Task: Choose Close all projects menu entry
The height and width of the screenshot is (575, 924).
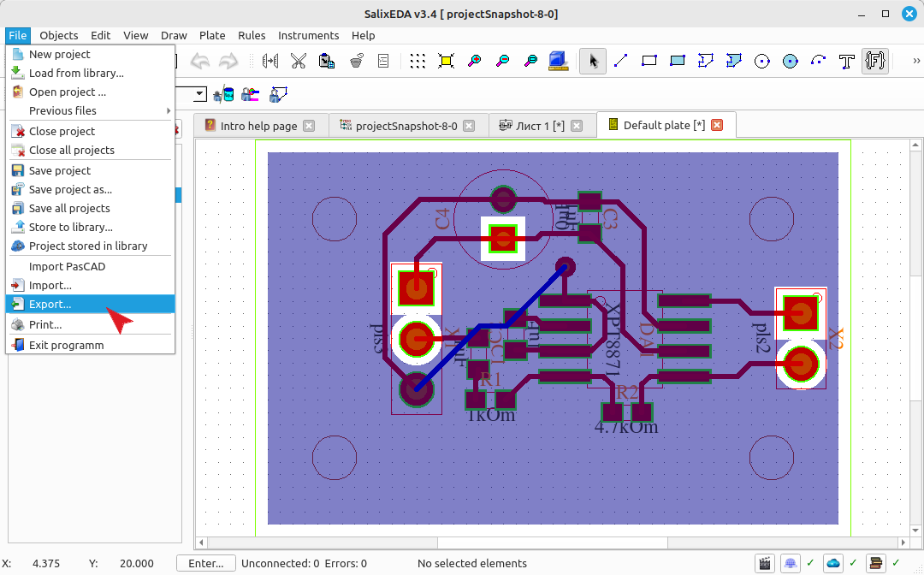Action: coord(90,151)
